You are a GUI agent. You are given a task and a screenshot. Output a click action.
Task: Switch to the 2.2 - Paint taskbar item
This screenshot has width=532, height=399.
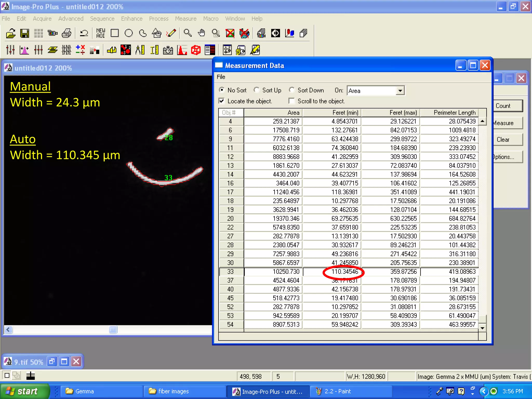[x=351, y=391]
